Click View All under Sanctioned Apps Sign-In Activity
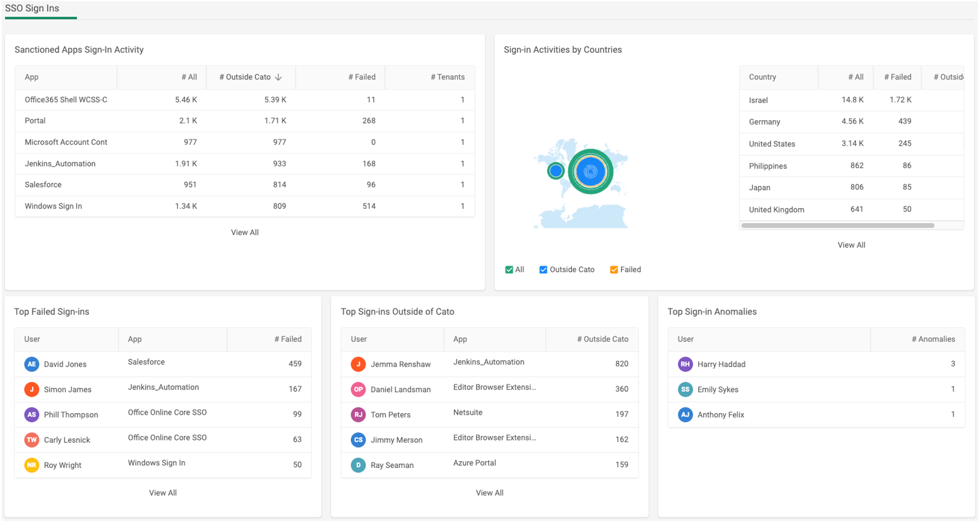980x522 pixels. tap(244, 232)
